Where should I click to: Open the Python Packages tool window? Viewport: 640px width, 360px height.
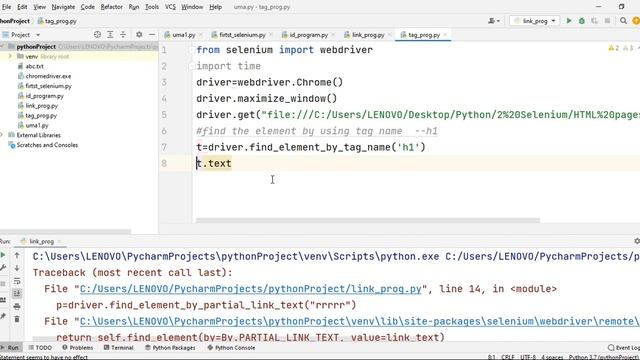tap(170, 347)
